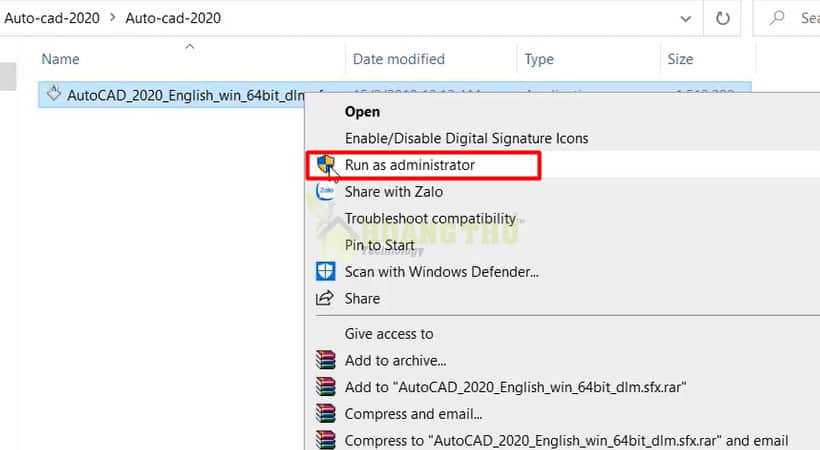The height and width of the screenshot is (450, 820).
Task: Select the AutoCAD_2020_English_win_64bit_dlm file name
Action: click(x=185, y=95)
